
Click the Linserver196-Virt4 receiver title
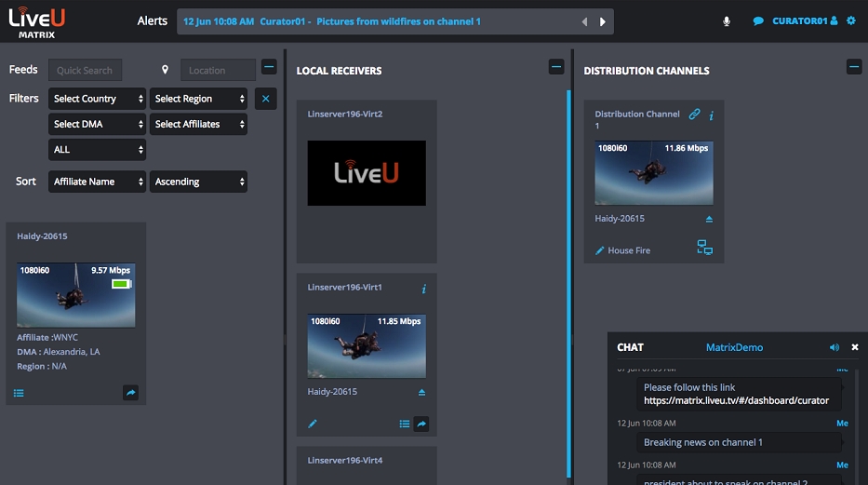click(x=345, y=460)
